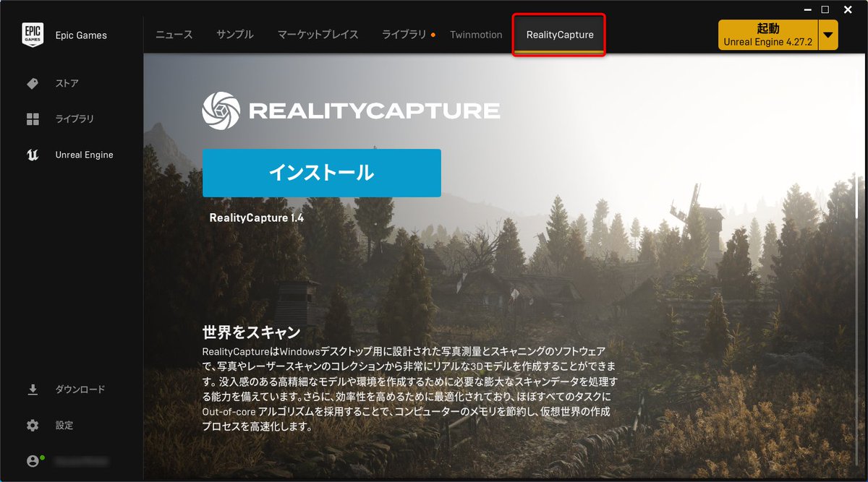The height and width of the screenshot is (482, 868).
Task: Launch Unreal Engine 4.27.2 with 起動 button
Action: point(768,35)
